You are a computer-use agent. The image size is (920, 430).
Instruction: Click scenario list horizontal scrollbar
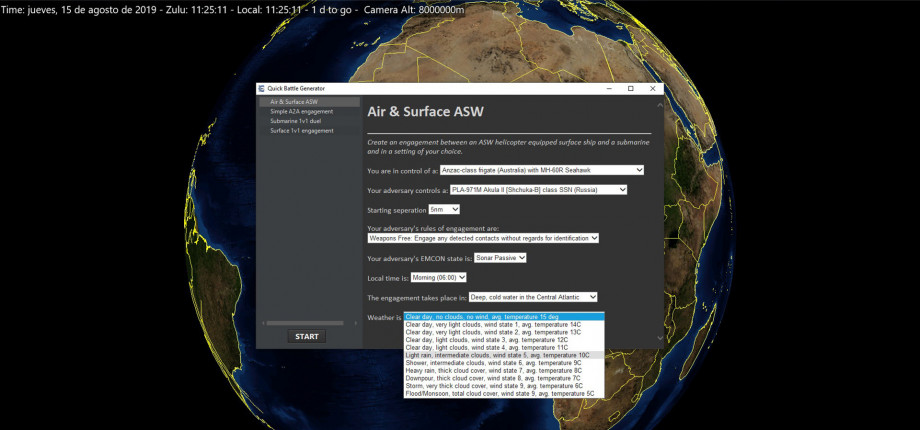click(x=305, y=323)
